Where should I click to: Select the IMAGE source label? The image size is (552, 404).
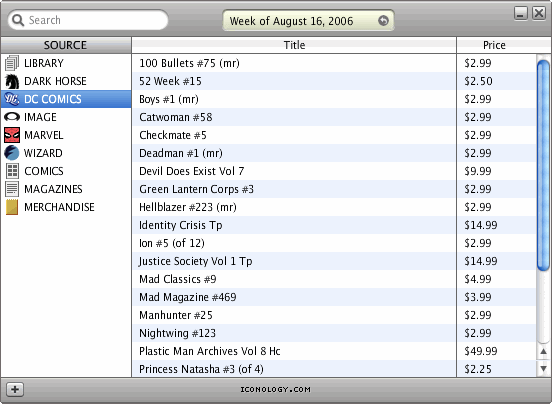[x=40, y=117]
